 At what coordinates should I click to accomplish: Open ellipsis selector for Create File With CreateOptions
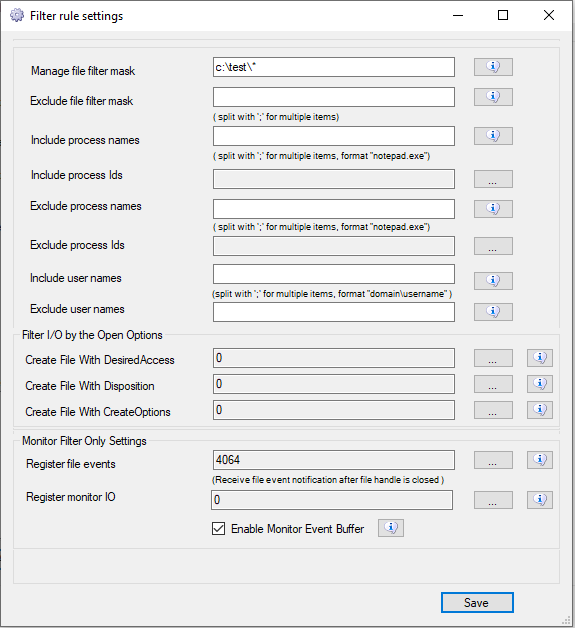click(x=493, y=410)
